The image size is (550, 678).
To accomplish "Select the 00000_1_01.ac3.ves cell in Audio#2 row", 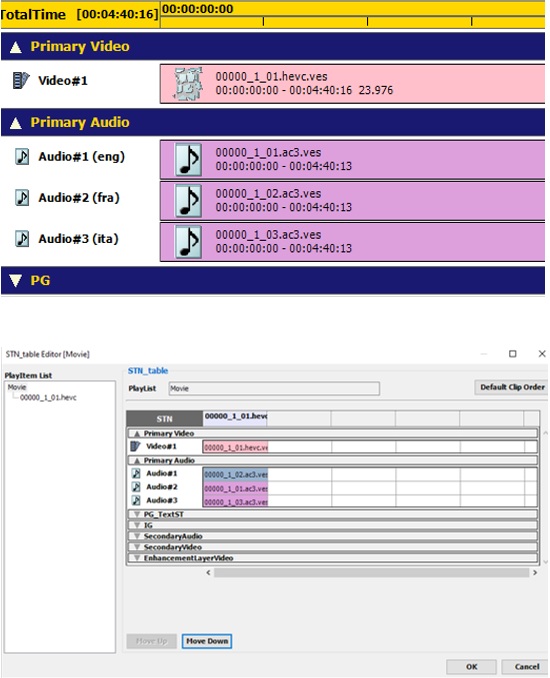I will coord(235,488).
